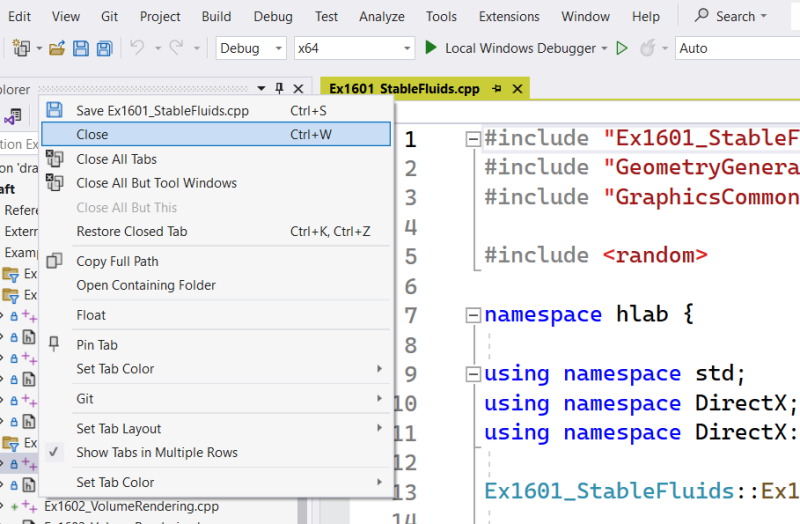This screenshot has width=800, height=524.
Task: Open the Debug configuration dropdown
Action: point(279,48)
